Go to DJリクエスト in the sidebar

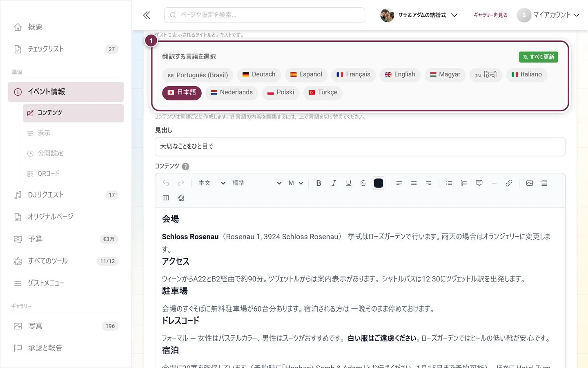click(x=66, y=195)
